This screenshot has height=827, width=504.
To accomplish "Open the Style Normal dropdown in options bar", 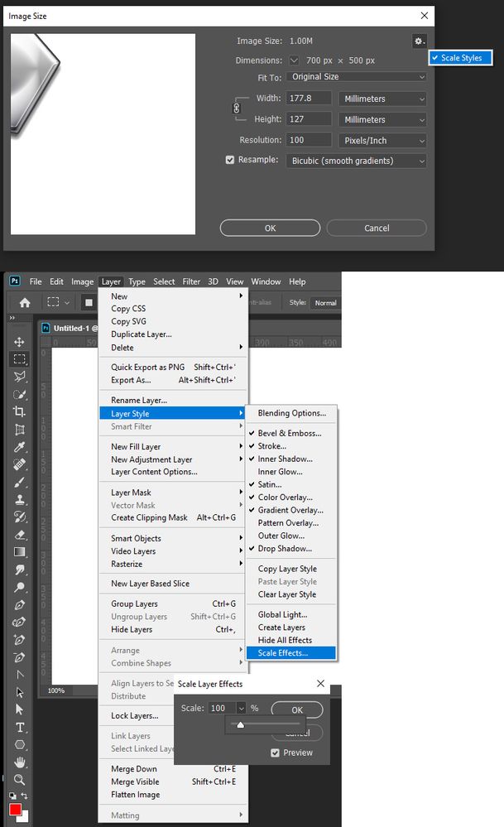I will tap(325, 303).
